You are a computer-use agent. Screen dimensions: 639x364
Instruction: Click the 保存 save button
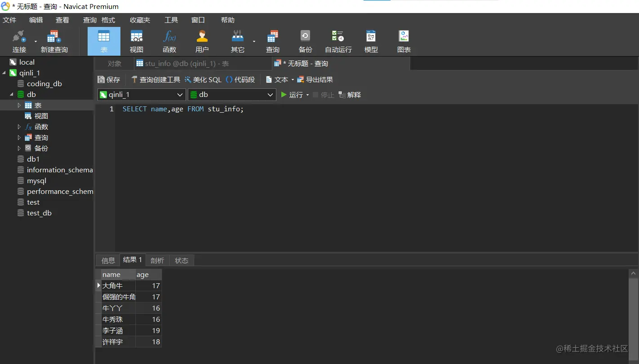click(x=109, y=79)
